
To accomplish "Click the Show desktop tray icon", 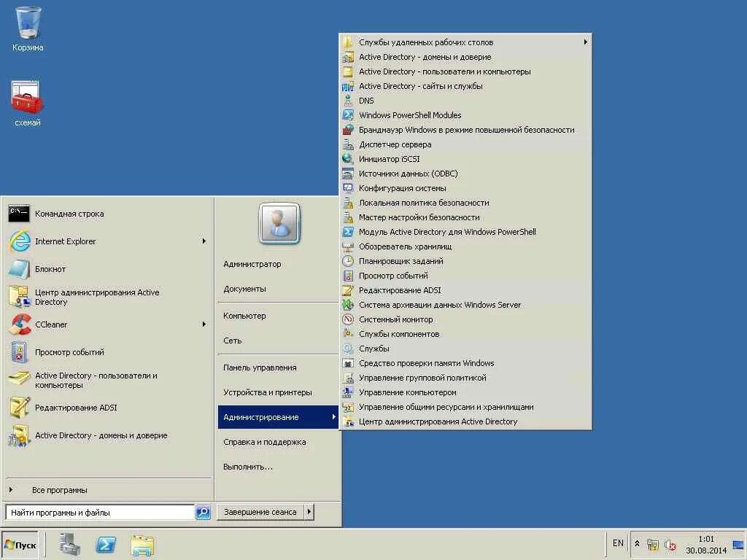I will coord(738,544).
